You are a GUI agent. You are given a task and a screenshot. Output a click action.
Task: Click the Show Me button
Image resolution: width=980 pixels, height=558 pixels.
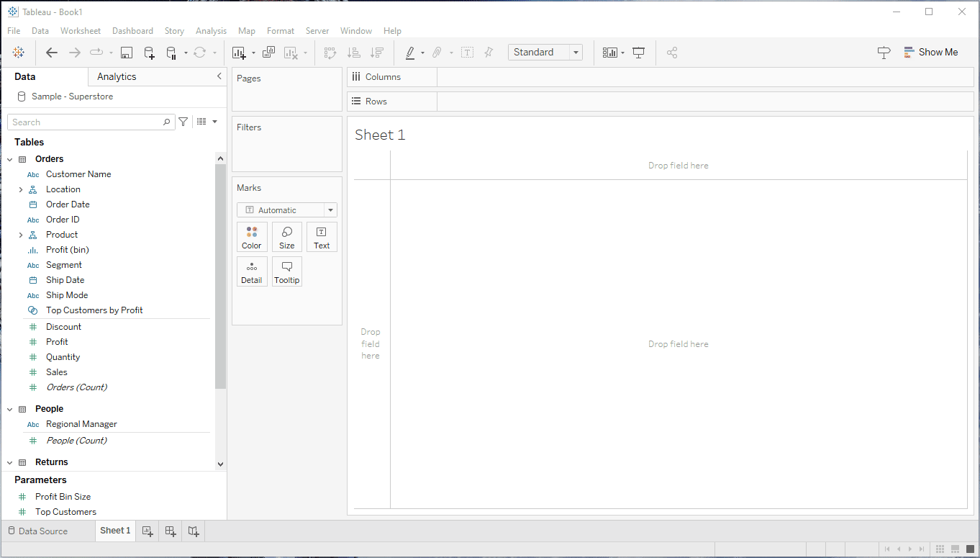tap(931, 53)
